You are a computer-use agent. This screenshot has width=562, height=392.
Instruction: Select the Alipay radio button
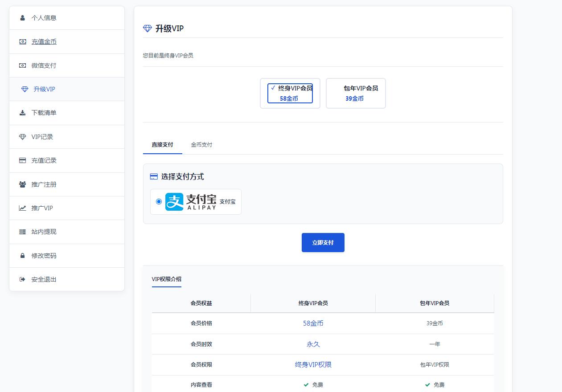159,202
